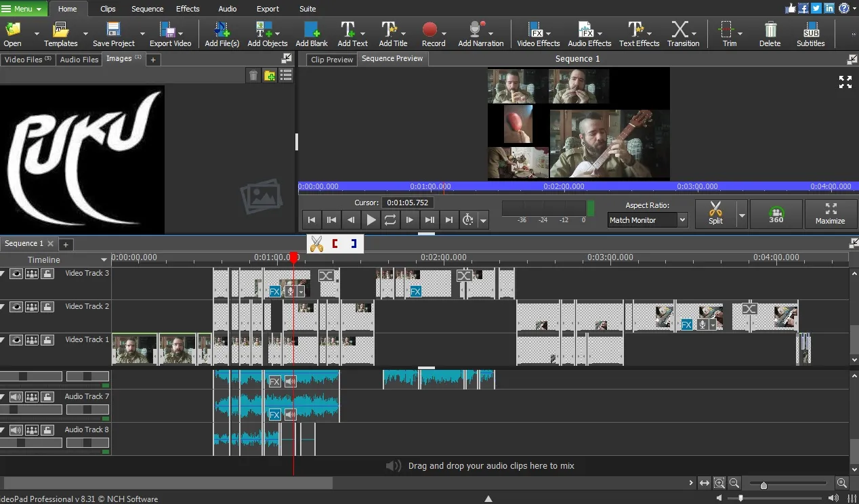The width and height of the screenshot is (859, 504).
Task: Click the new folder icon in the Images panel
Action: pos(270,75)
